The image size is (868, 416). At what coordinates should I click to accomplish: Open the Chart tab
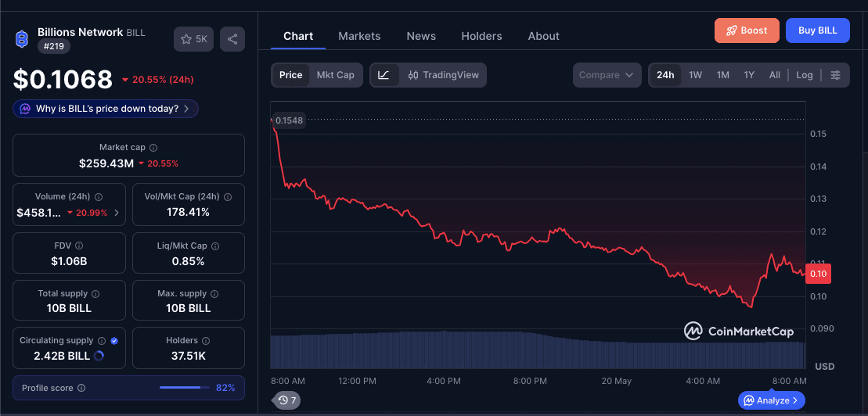[x=298, y=37]
